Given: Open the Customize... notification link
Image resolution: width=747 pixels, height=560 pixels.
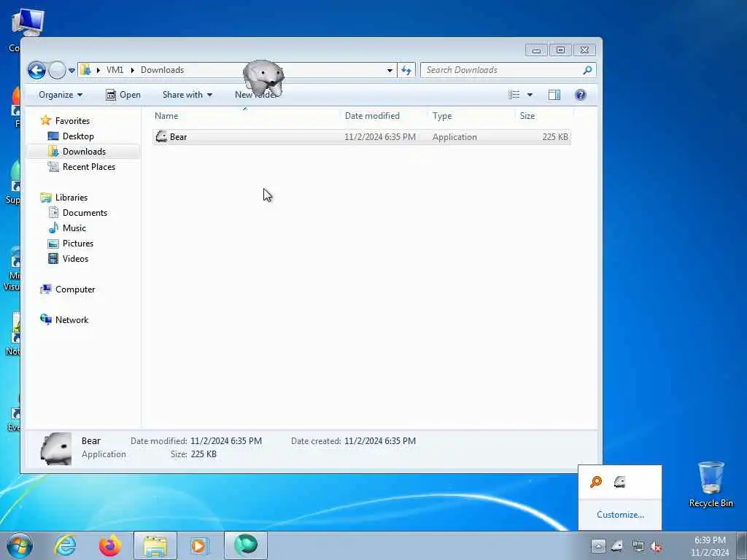Looking at the screenshot, I should (x=620, y=515).
